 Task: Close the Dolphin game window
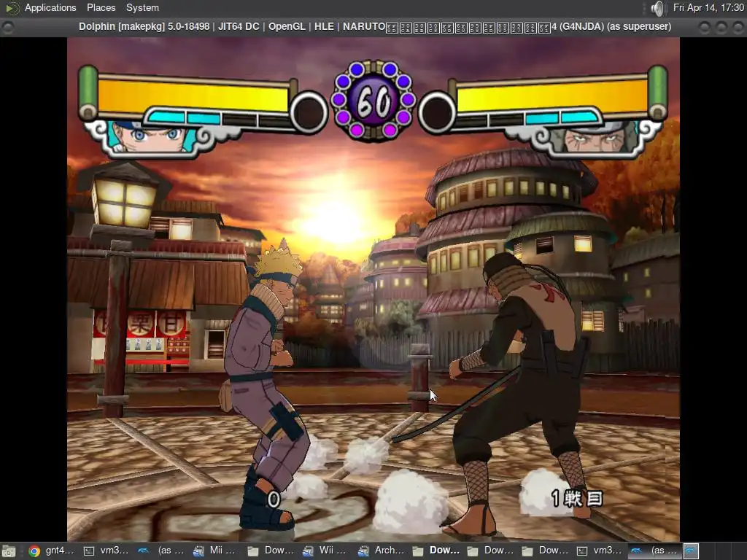pyautogui.click(x=738, y=27)
